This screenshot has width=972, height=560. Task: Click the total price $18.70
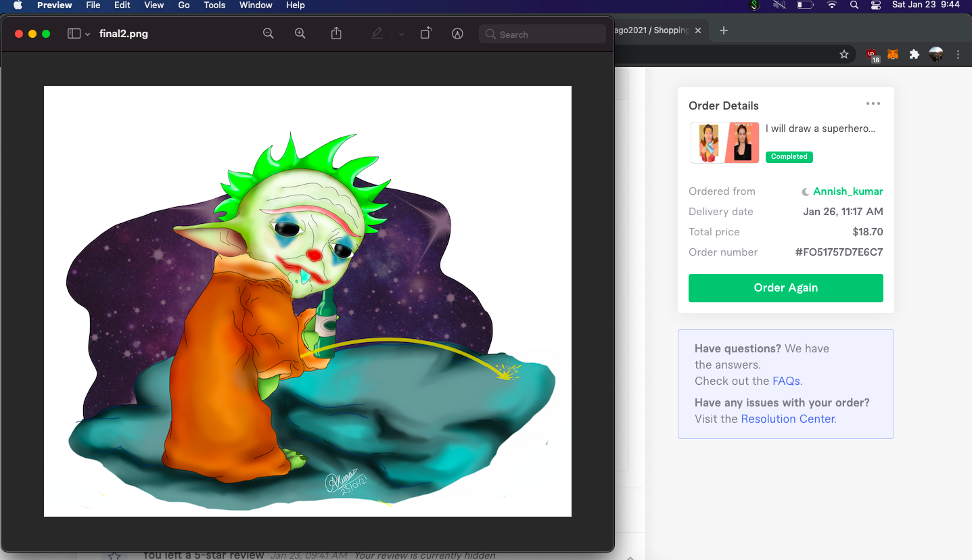coord(868,232)
